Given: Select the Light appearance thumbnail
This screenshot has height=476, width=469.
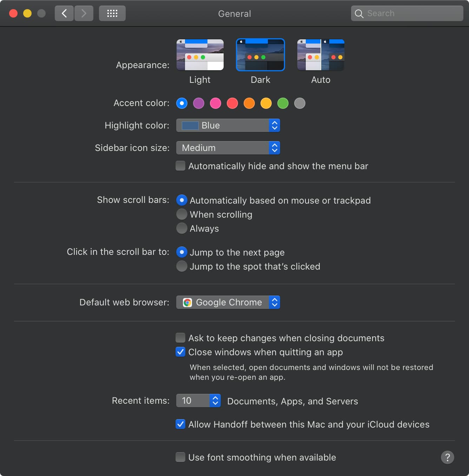Looking at the screenshot, I should pyautogui.click(x=200, y=55).
